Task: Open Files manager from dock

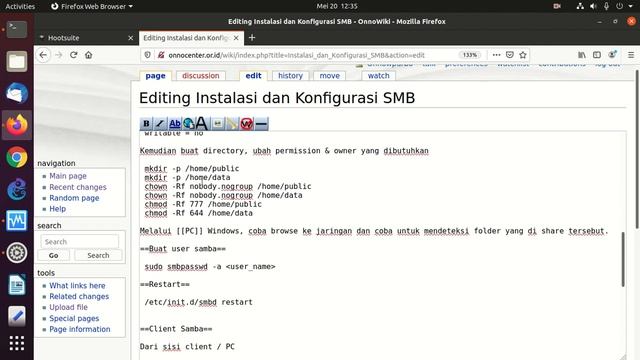Action: point(17,61)
